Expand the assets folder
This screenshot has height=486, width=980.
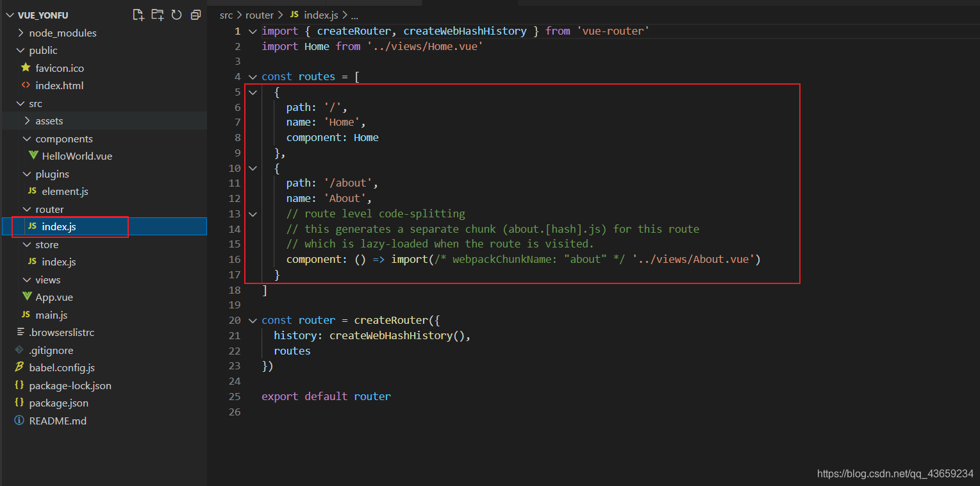click(27, 121)
